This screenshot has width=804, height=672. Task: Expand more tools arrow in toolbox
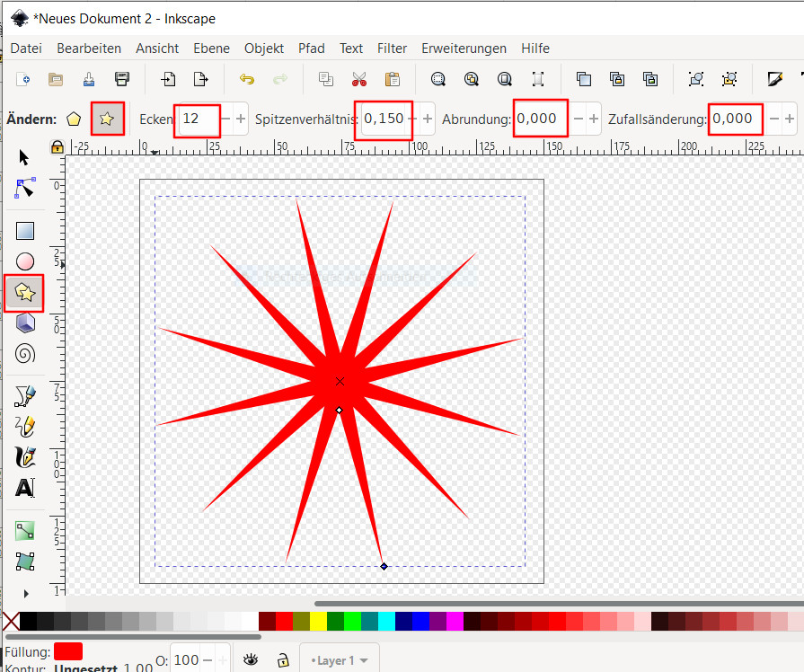click(26, 594)
